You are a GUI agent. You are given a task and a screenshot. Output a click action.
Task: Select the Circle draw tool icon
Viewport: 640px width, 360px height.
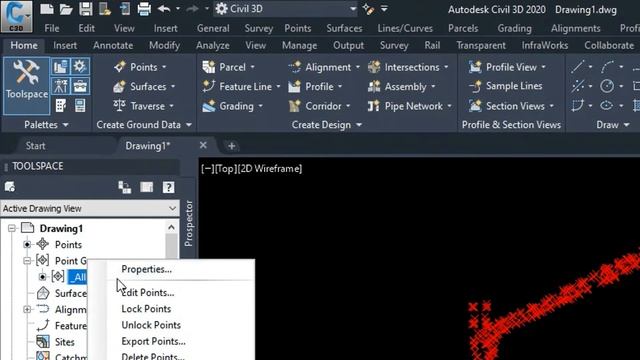(x=607, y=86)
